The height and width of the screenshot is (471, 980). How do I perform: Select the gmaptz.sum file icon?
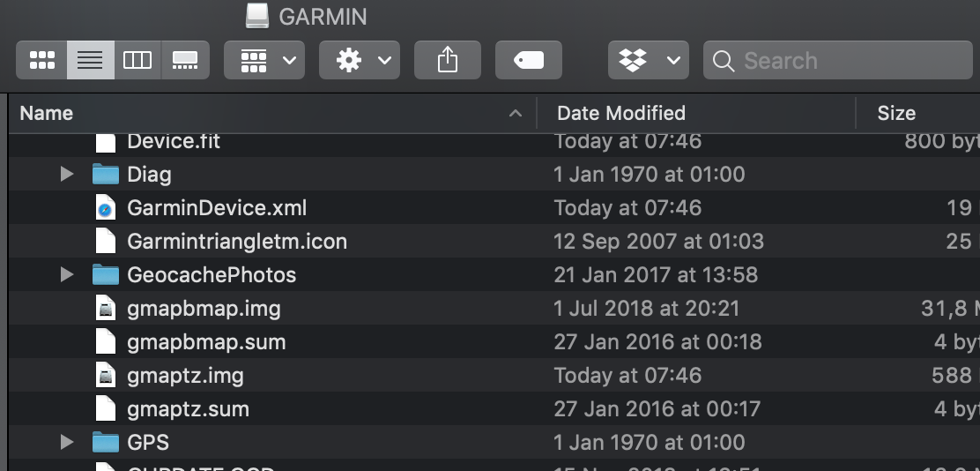click(x=106, y=409)
